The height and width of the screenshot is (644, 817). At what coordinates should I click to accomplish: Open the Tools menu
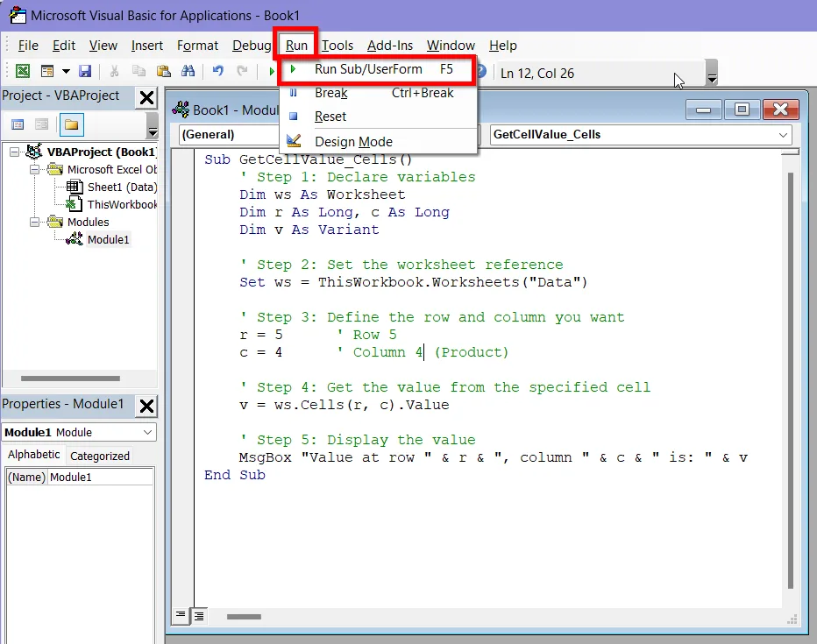click(337, 46)
